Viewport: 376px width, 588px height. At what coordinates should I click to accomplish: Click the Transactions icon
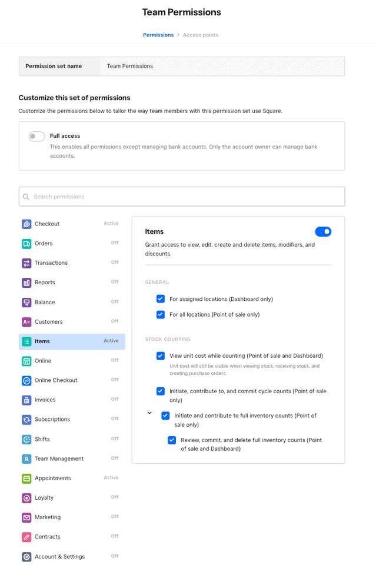(x=26, y=263)
